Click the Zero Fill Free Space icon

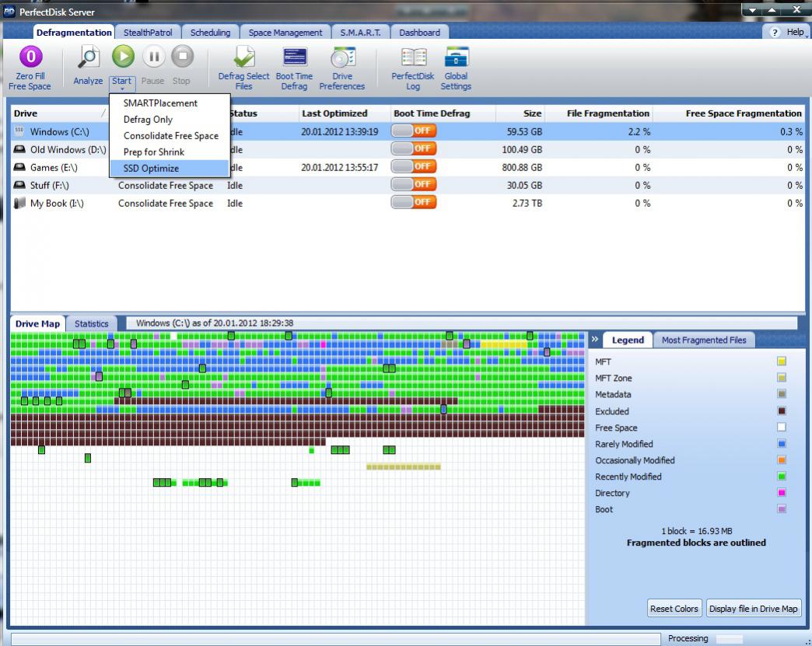pyautogui.click(x=30, y=57)
